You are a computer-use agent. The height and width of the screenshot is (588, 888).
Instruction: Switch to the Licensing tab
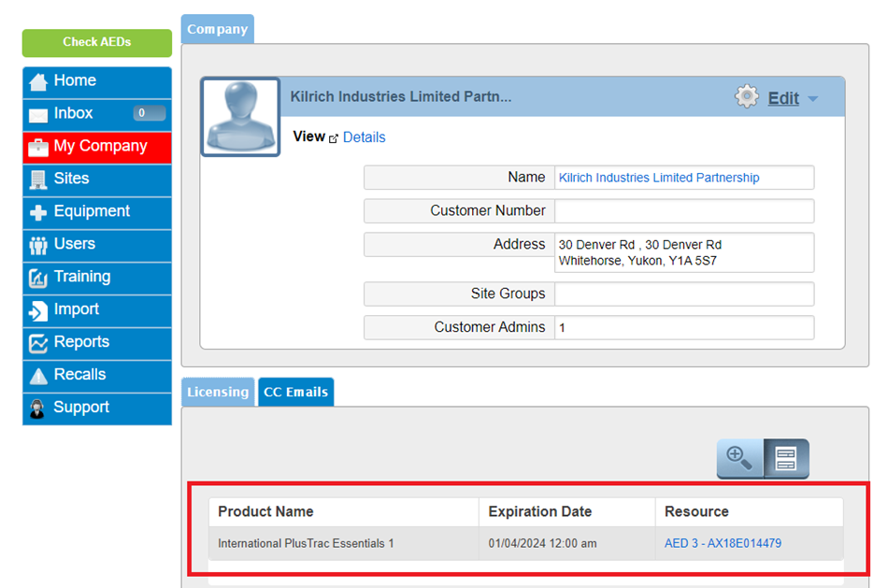click(218, 392)
